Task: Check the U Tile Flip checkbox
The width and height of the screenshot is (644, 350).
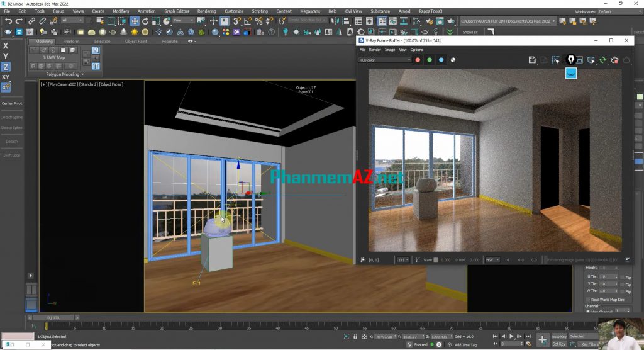Action: [x=622, y=277]
